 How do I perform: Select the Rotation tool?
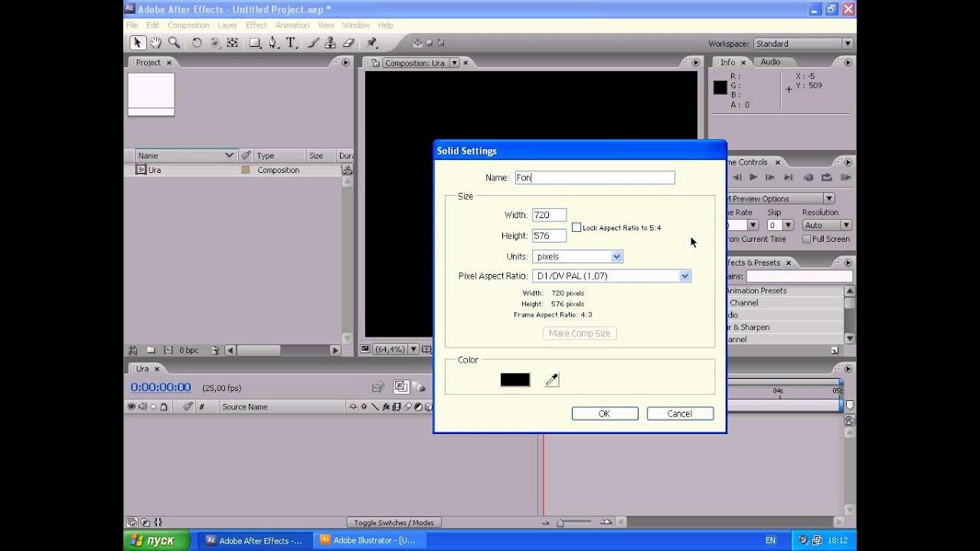[x=197, y=43]
